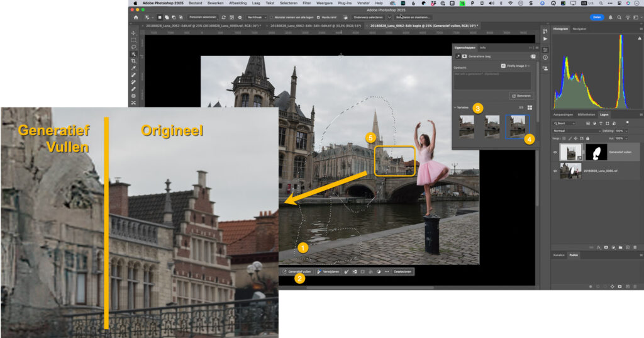Viewport: 644px width, 338px height.
Task: Open Dekking opacity dropdown
Action: tap(626, 131)
